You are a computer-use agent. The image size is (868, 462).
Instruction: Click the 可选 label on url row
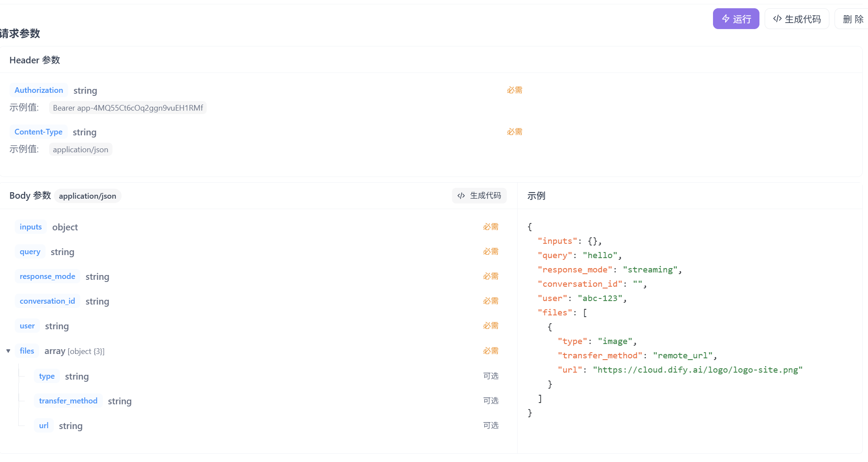tap(491, 426)
